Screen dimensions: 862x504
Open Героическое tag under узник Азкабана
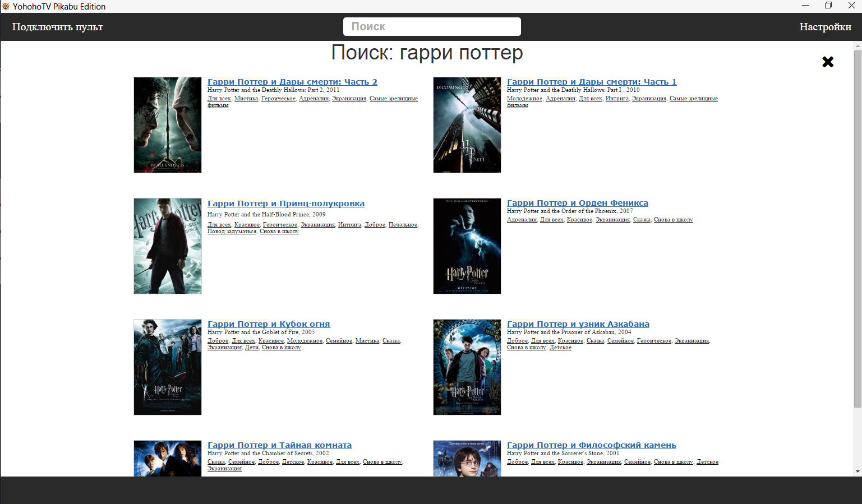(x=654, y=341)
